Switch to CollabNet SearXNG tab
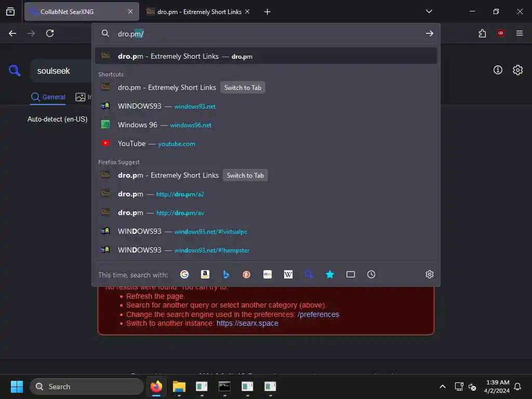The width and height of the screenshot is (532, 399). pyautogui.click(x=82, y=11)
